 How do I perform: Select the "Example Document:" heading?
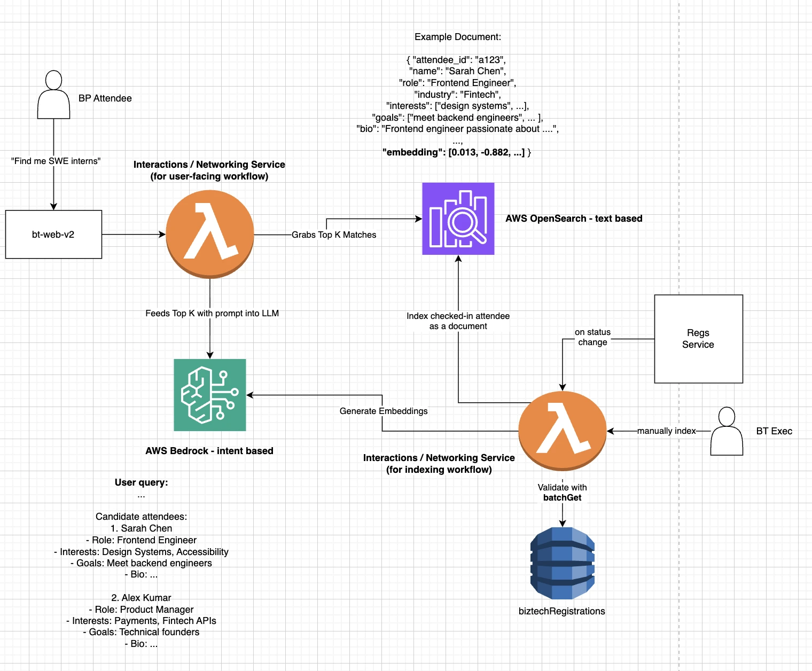coord(458,37)
